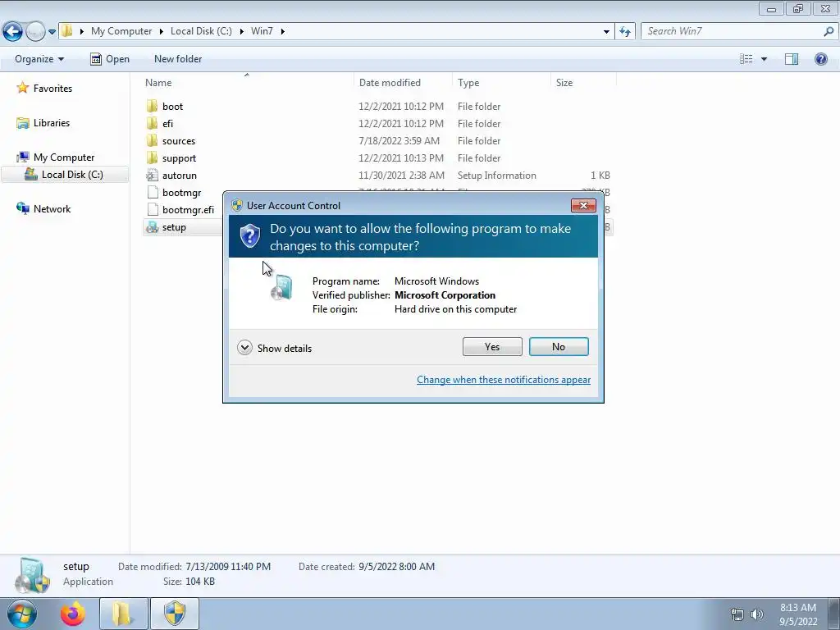Select the support folder

coord(179,158)
